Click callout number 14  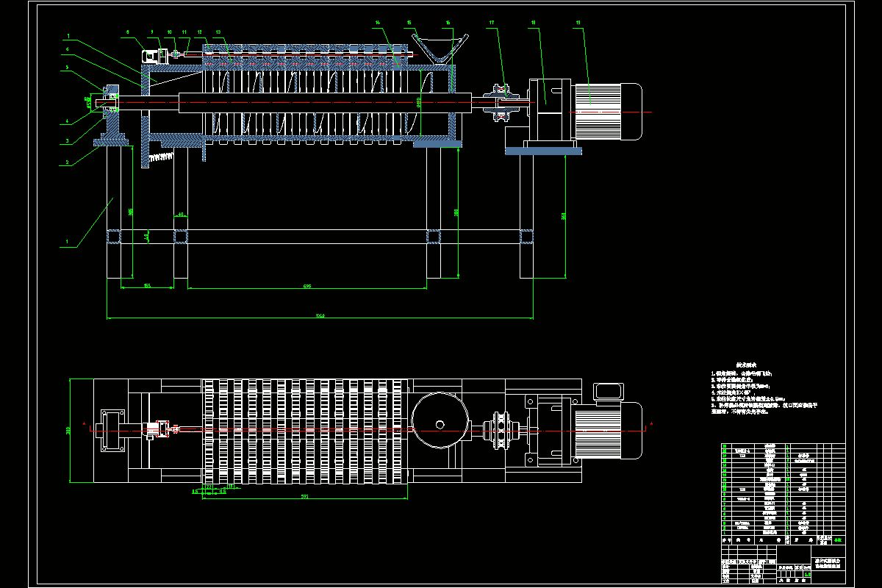tap(377, 24)
